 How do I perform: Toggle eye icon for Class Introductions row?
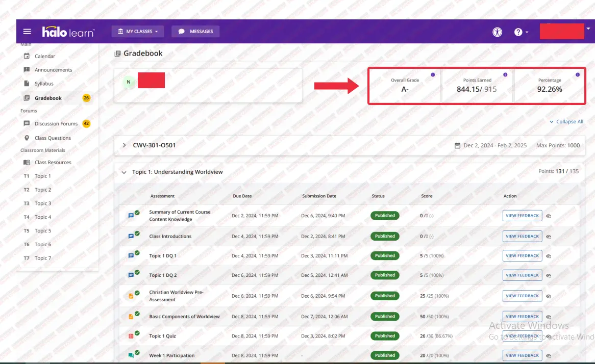[x=549, y=237]
